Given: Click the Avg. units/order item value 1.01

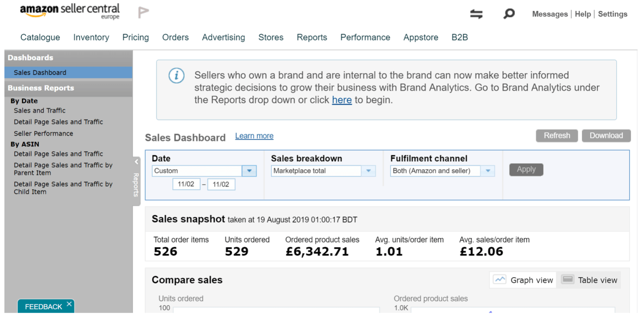Looking at the screenshot, I should (x=389, y=252).
